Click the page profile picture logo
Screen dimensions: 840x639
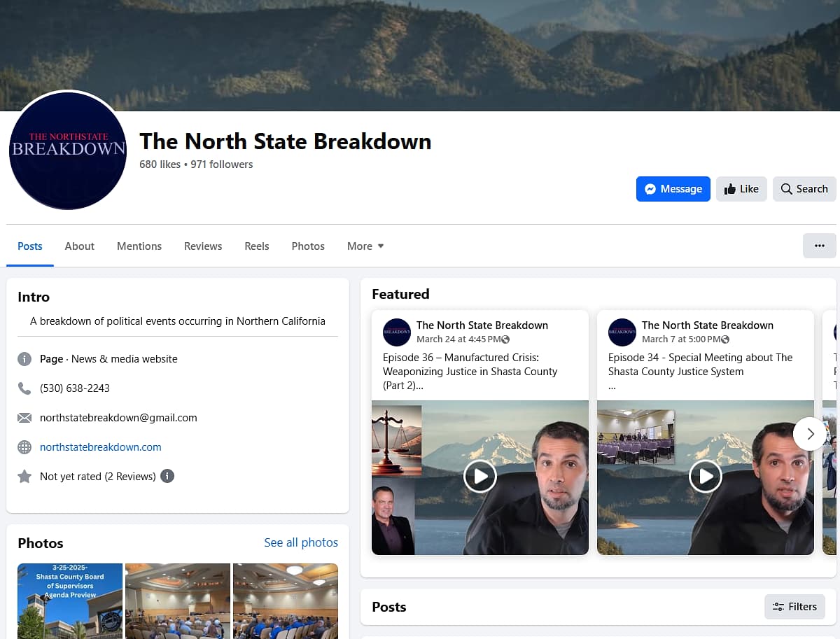(68, 150)
